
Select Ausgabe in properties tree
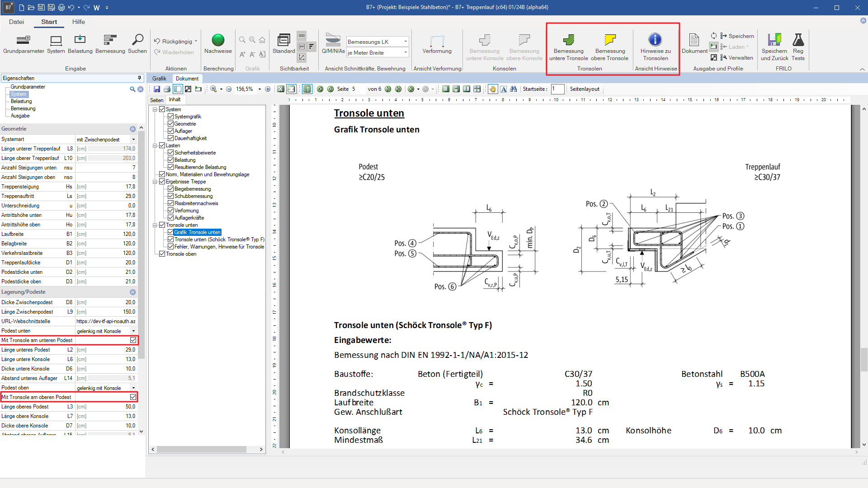coord(20,116)
